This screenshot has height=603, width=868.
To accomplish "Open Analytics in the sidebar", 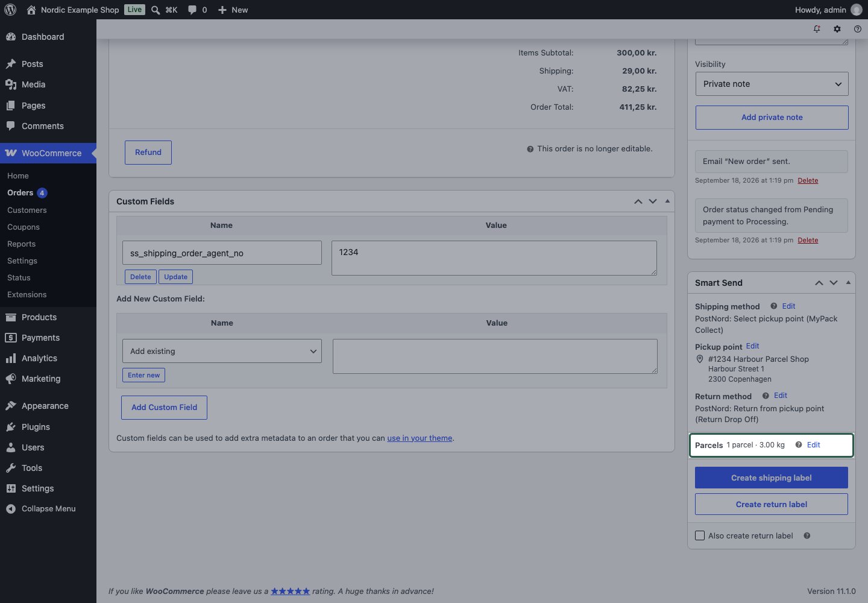I will pos(48,358).
